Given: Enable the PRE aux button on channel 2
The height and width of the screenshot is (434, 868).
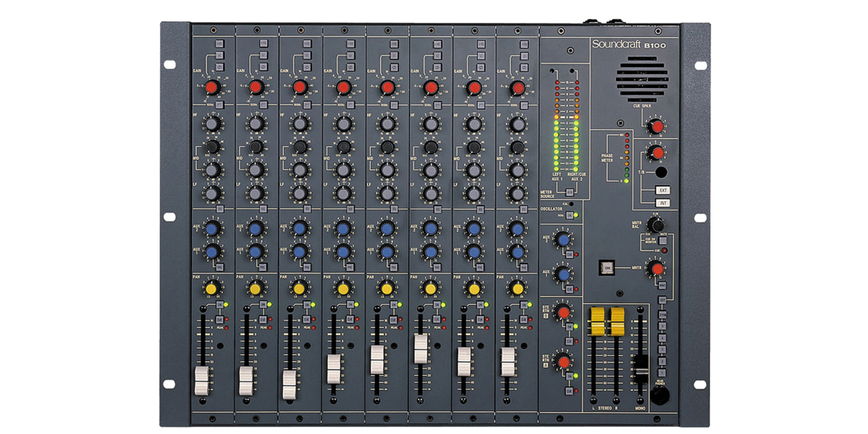Looking at the screenshot, I should 263,267.
